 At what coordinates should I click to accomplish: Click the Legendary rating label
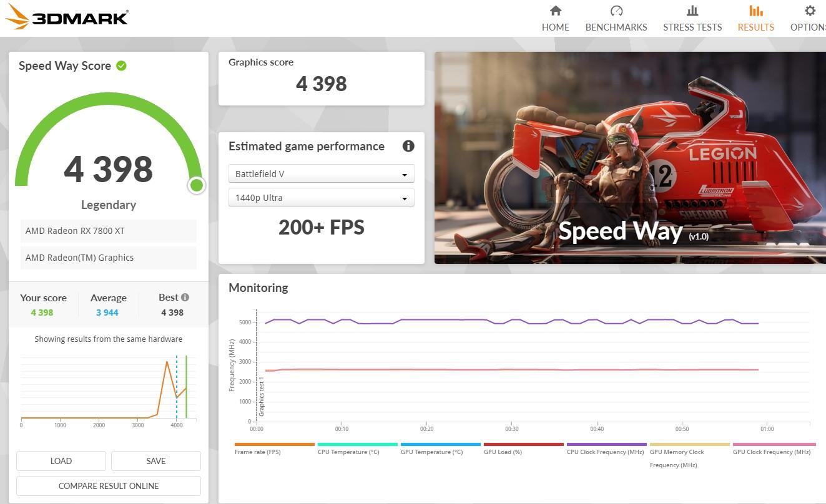tap(109, 205)
